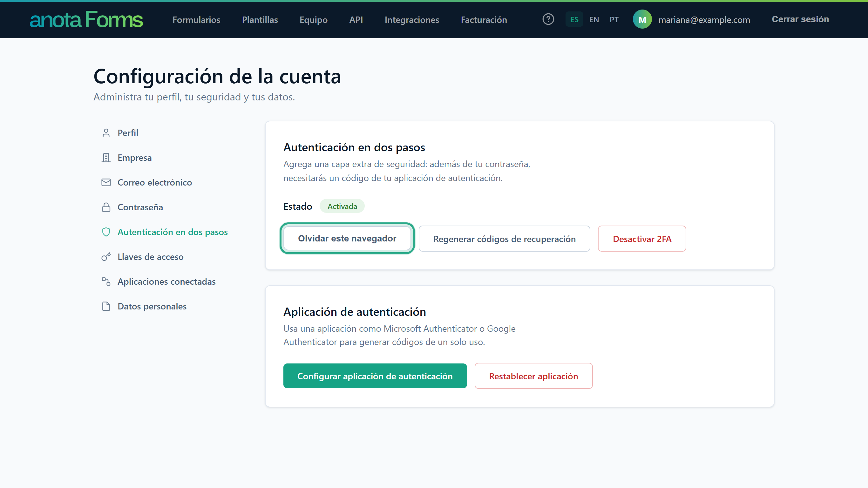The image size is (868, 488).
Task: Click Olvidar este navegador button
Action: tap(347, 238)
